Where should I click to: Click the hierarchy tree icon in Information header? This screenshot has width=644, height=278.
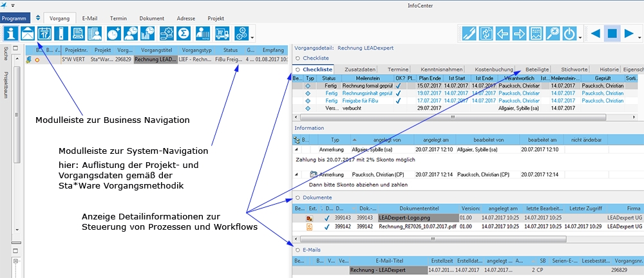297,139
